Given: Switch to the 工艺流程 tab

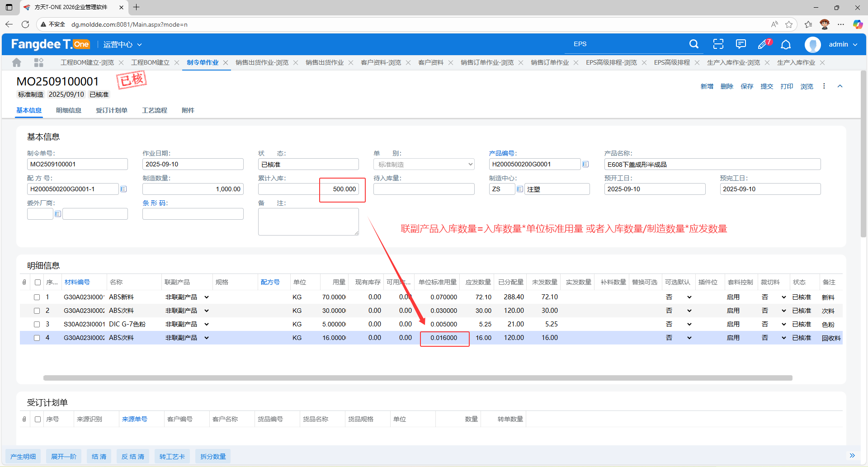Looking at the screenshot, I should (x=154, y=111).
